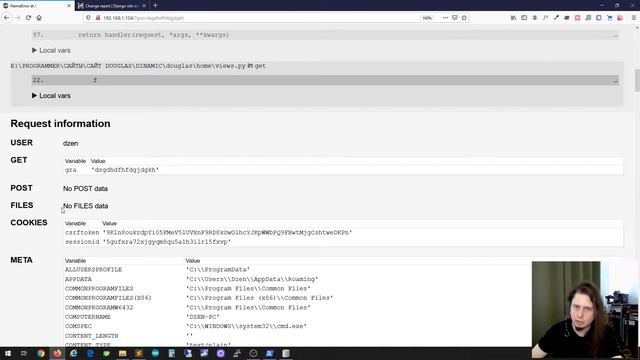
Task: Expand context ellipsis on line 97
Action: 616,36
